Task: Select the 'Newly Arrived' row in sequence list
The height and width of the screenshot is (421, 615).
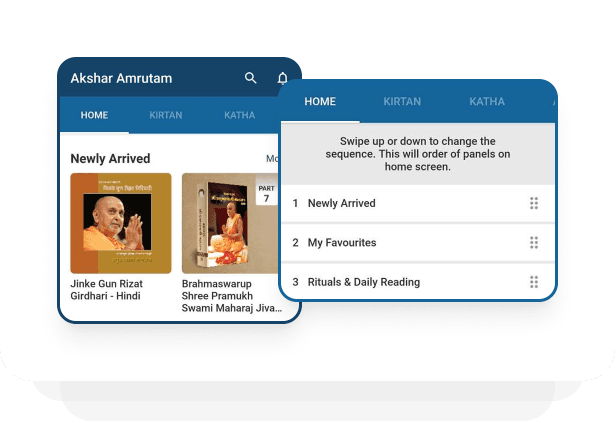Action: click(x=418, y=203)
